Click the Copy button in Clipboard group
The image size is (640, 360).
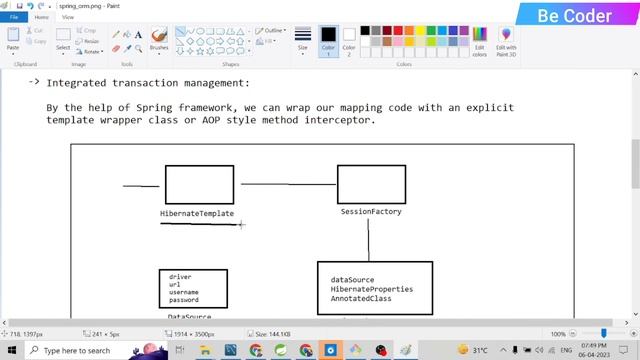click(36, 41)
